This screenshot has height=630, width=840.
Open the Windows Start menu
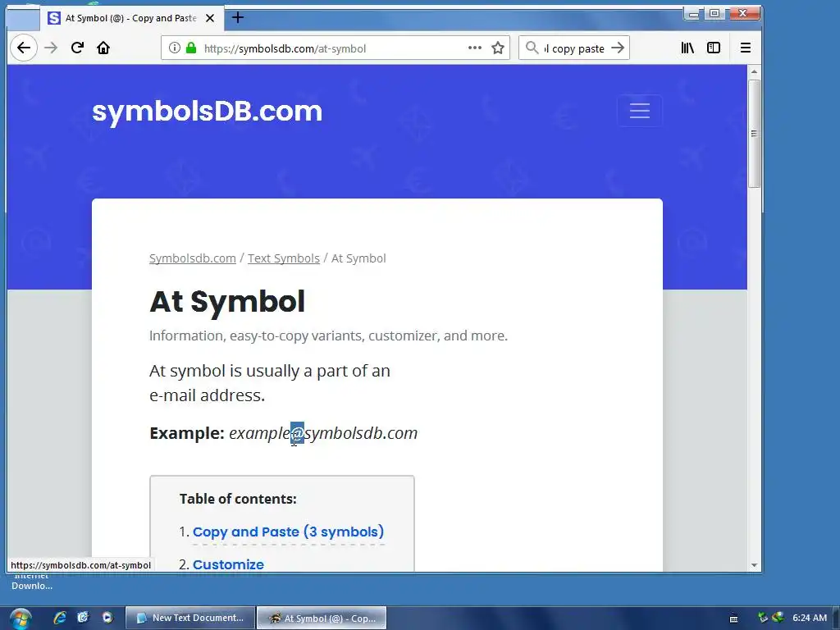click(21, 619)
